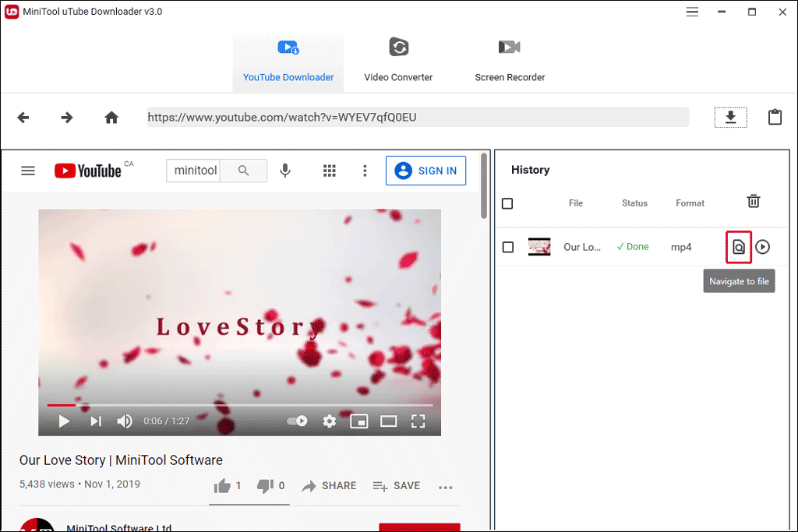
Task: Play the downloaded Our Lo... file
Action: 762,247
